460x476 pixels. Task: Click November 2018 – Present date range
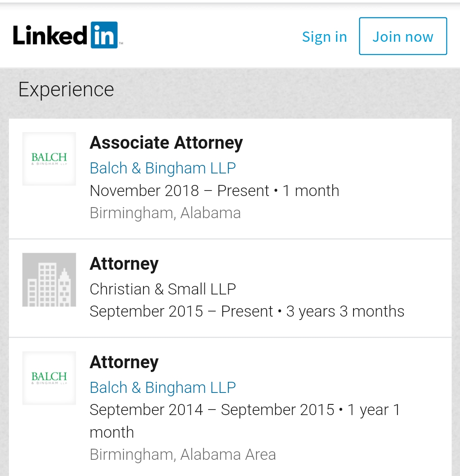pos(179,190)
